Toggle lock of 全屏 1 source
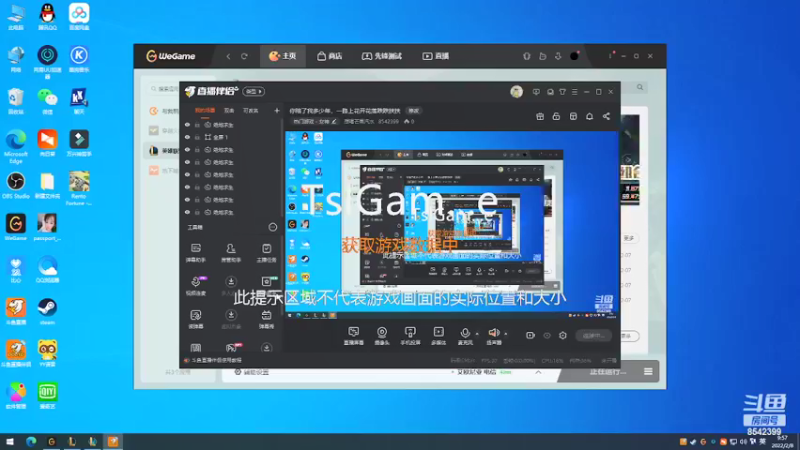This screenshot has height=450, width=800. 197,137
